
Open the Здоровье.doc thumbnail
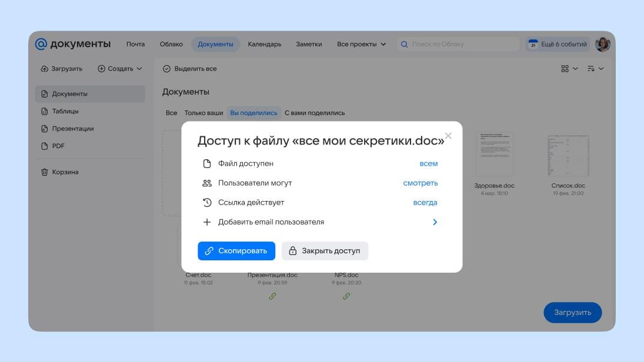[x=494, y=155]
